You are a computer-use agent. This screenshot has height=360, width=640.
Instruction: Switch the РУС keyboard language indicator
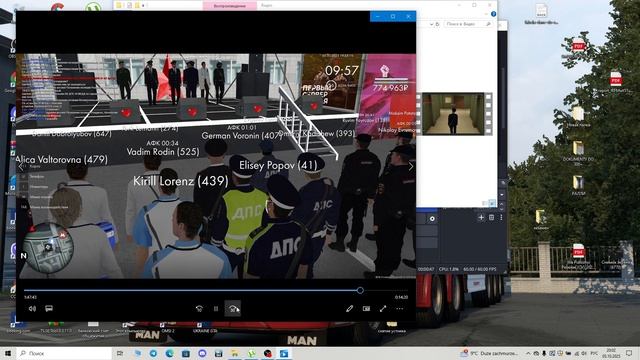(594, 353)
